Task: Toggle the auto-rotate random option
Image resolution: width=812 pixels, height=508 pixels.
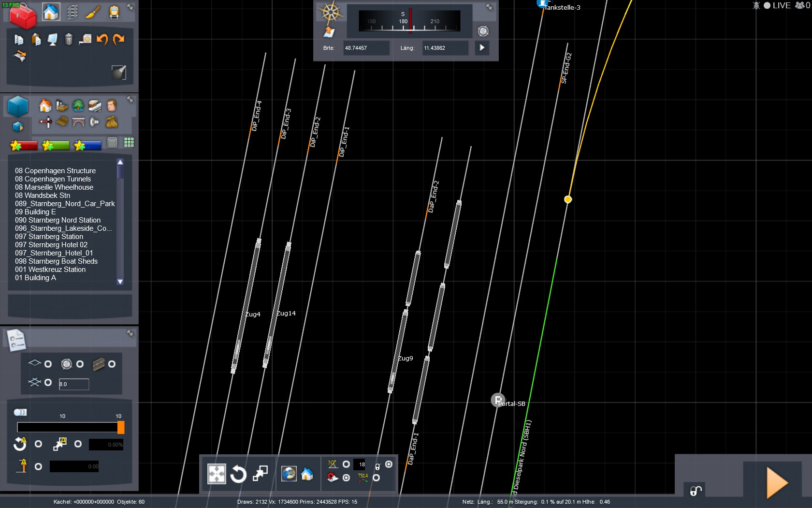Action: point(39,444)
